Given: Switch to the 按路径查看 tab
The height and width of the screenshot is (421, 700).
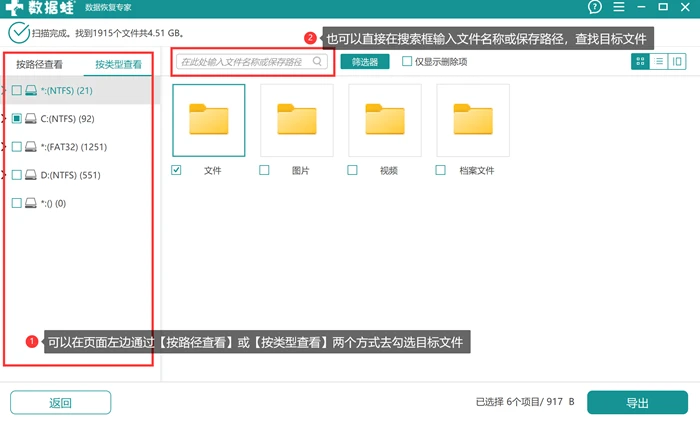Looking at the screenshot, I should (x=40, y=65).
